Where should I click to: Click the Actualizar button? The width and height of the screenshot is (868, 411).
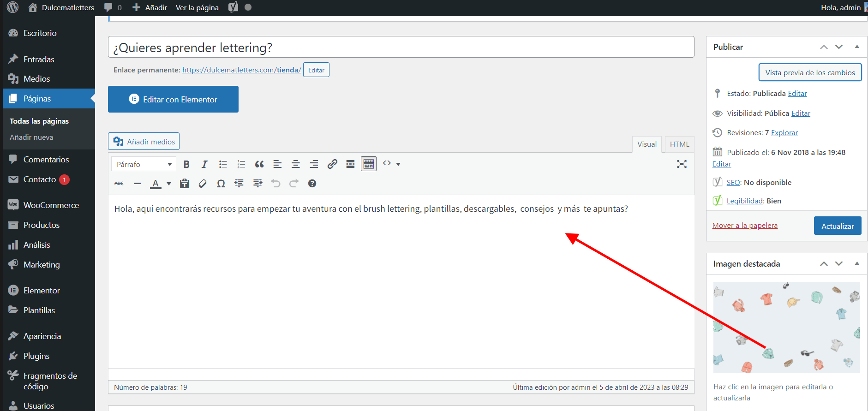tap(838, 226)
